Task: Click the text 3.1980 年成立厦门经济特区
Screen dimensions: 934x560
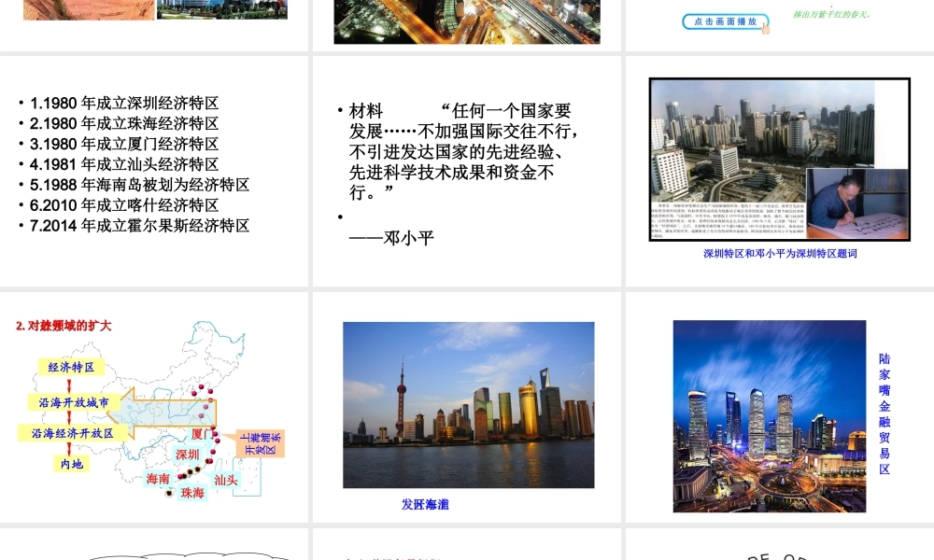Action: 124,144
